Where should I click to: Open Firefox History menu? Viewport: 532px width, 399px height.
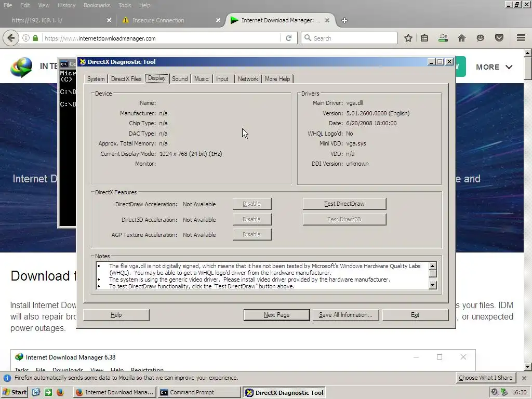point(66,5)
